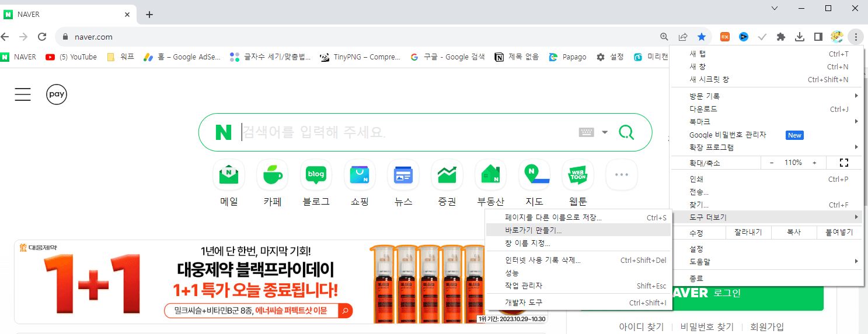
Task: Open the Naver Mail (메일) shortcut icon
Action: tap(229, 174)
